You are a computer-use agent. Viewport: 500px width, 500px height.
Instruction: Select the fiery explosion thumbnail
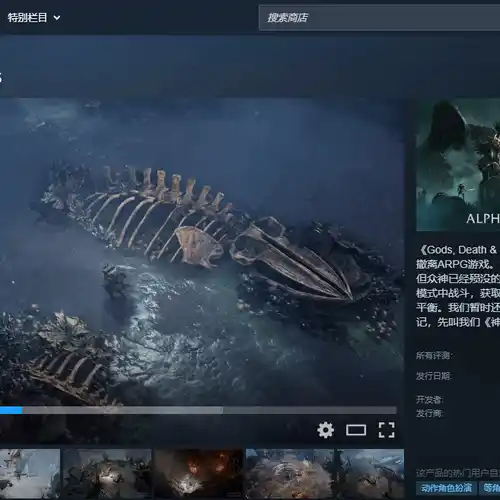pos(199,473)
